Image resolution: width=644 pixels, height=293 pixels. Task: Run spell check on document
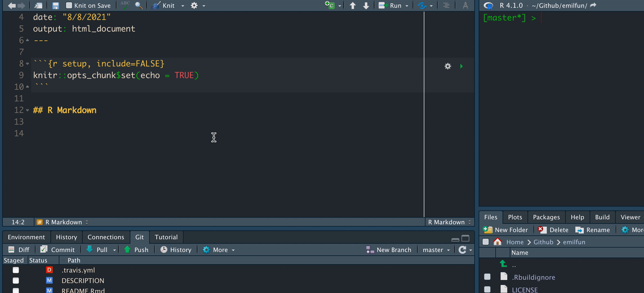point(125,5)
